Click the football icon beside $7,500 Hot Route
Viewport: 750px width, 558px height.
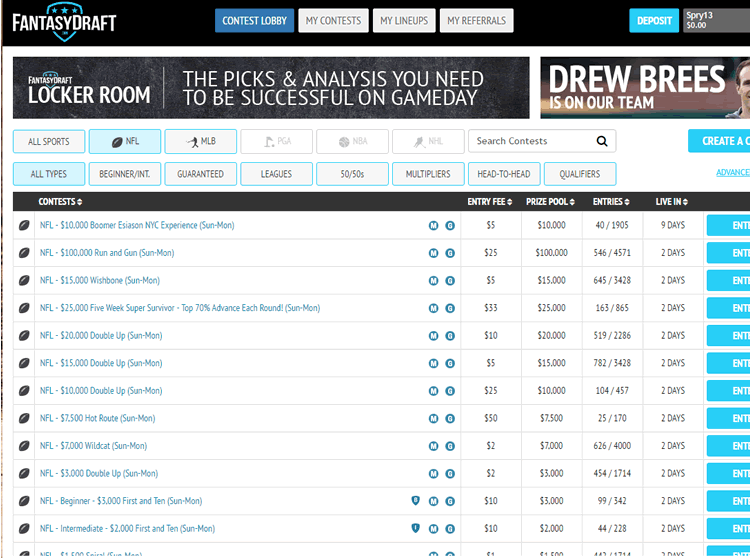click(x=24, y=418)
